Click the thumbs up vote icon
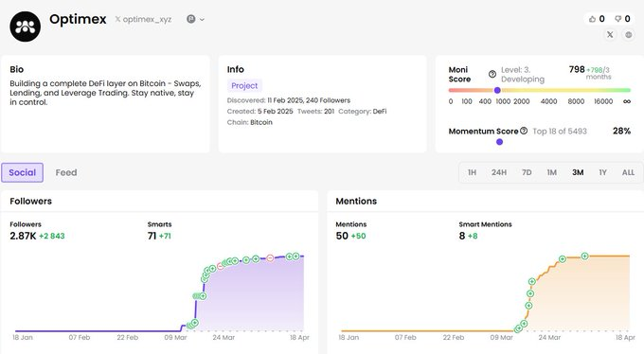The image size is (644, 354). pyautogui.click(x=592, y=19)
